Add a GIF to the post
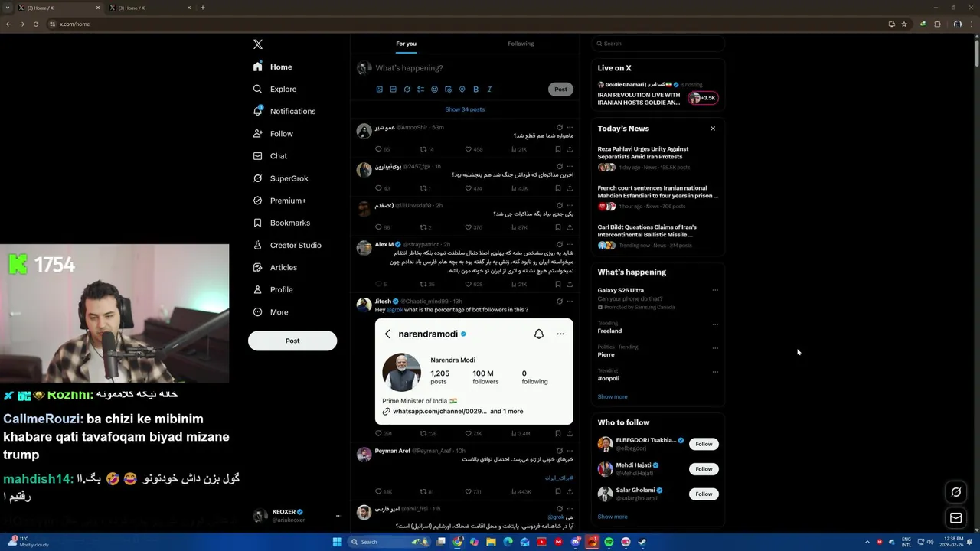Screen dimensions: 980x551 (393, 90)
